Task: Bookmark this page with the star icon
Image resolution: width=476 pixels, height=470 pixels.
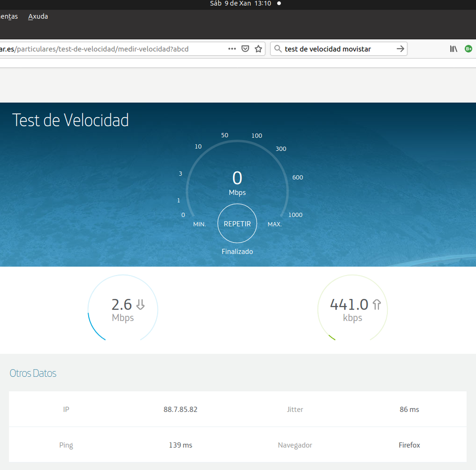Action: (258, 49)
